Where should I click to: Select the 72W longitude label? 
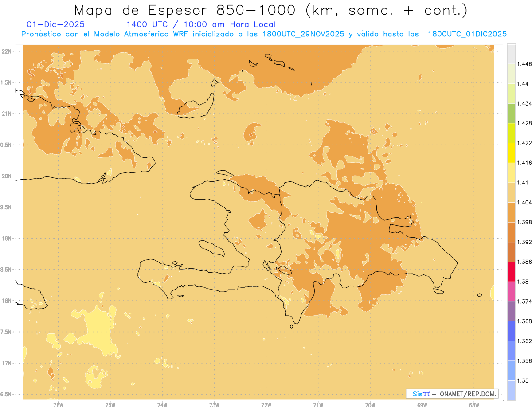(x=266, y=405)
